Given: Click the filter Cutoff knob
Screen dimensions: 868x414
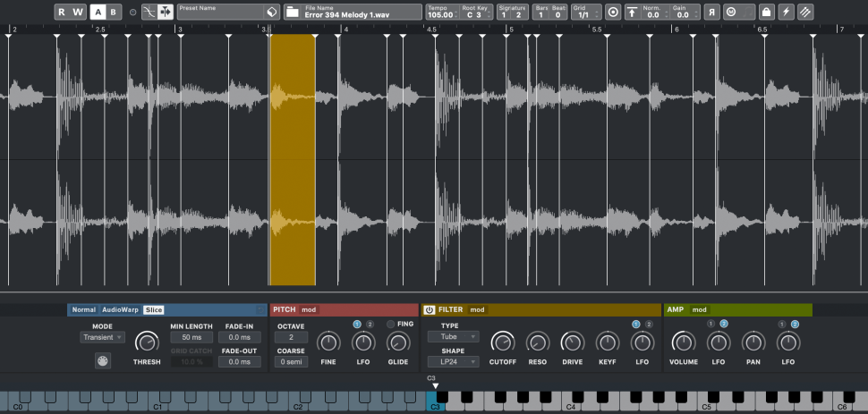Looking at the screenshot, I should [503, 341].
